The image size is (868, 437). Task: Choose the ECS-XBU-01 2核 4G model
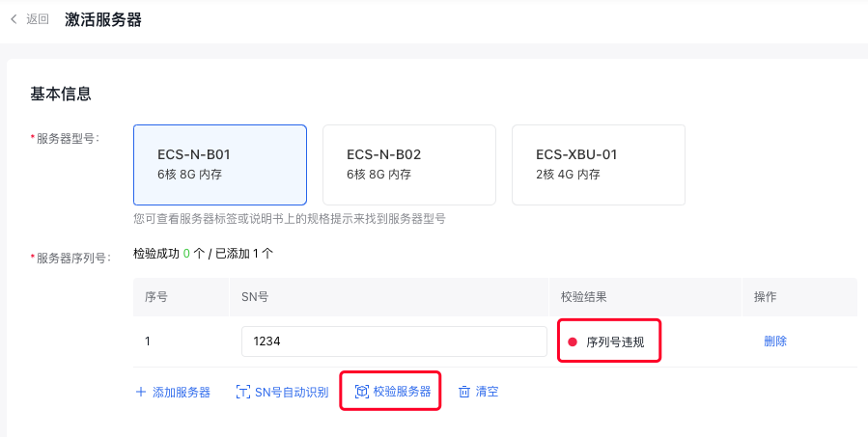pyautogui.click(x=599, y=165)
